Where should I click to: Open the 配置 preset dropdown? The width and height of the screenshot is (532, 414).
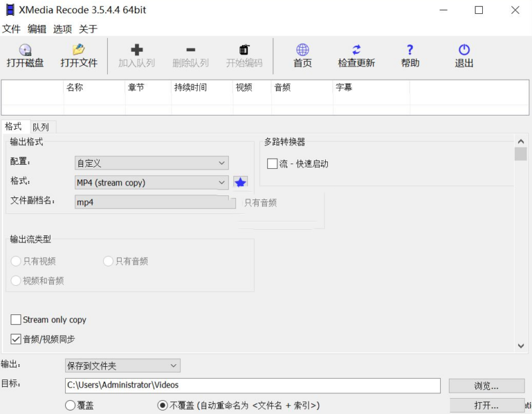coord(151,163)
